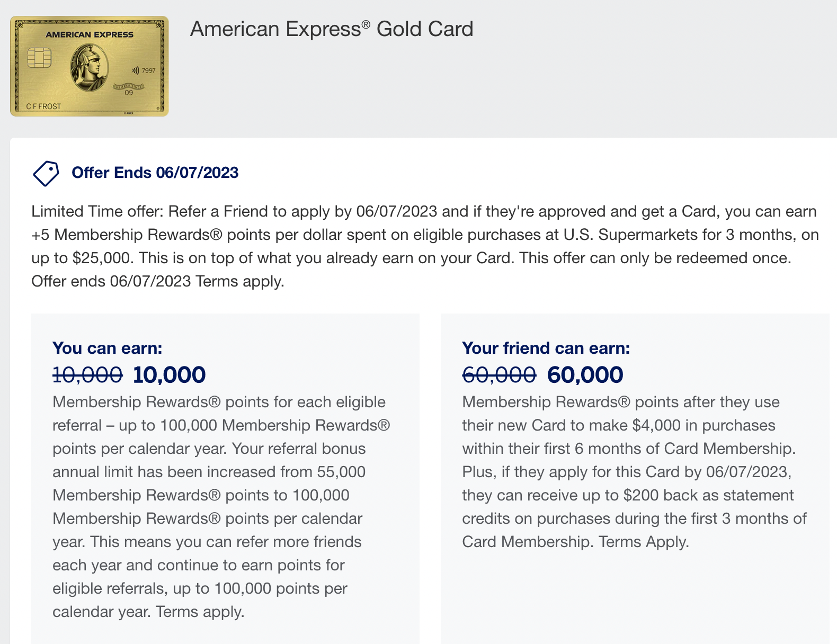Viewport: 837px width, 644px height.
Task: Click the centurion portrait on the card
Action: (89, 67)
